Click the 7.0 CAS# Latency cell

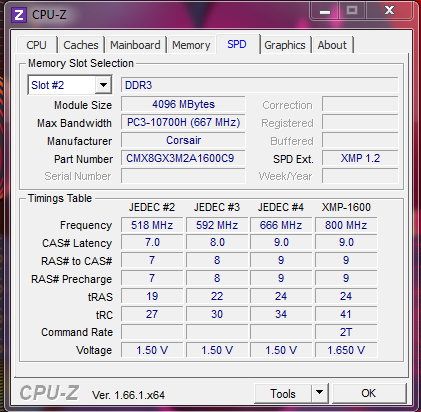coord(152,242)
